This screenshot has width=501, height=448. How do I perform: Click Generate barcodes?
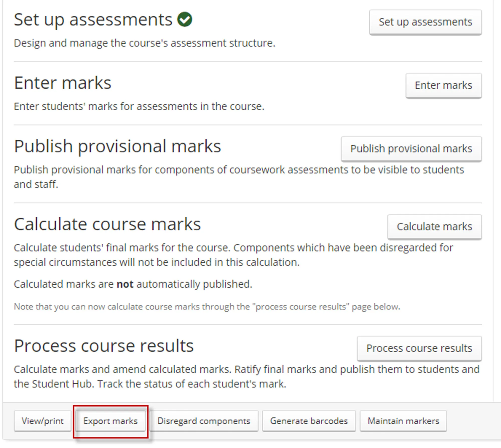(309, 421)
